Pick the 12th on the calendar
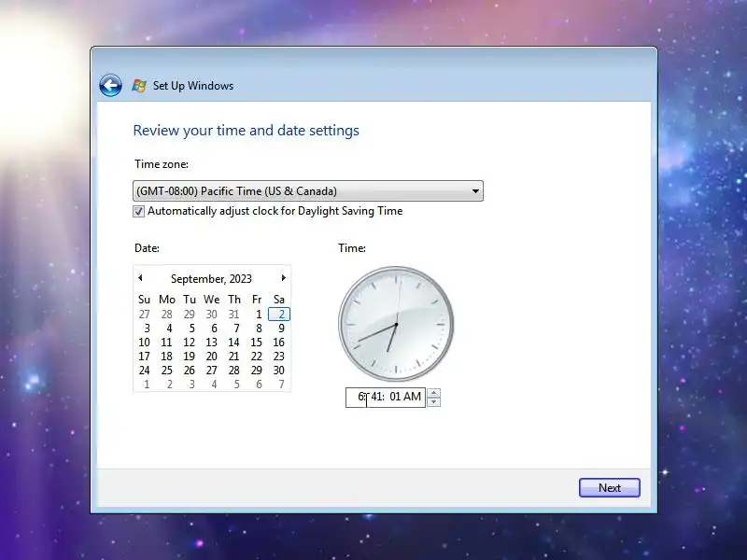The image size is (747, 560). [x=190, y=343]
